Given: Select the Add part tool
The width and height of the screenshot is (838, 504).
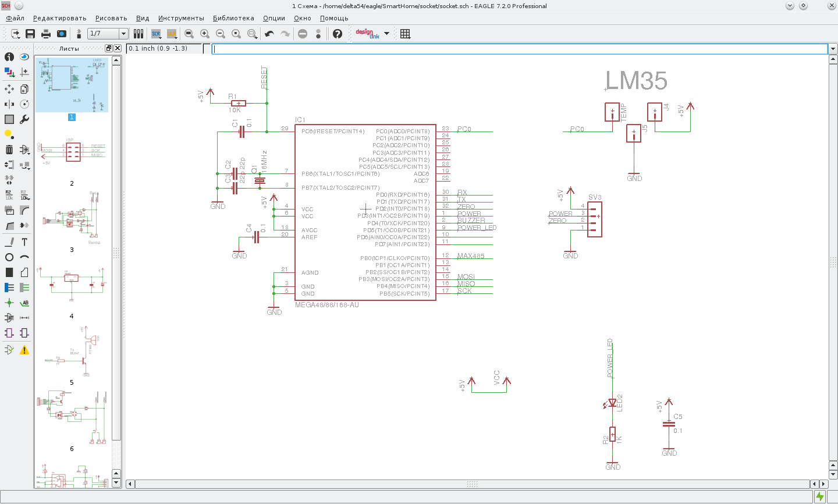Looking at the screenshot, I should click(24, 150).
